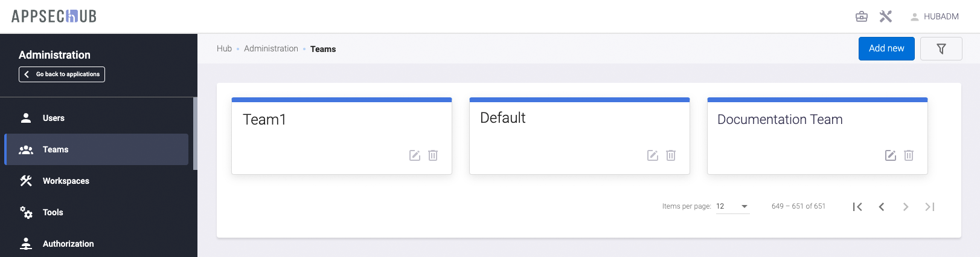Edit the Team1 card
Image resolution: width=980 pixels, height=257 pixels.
[x=415, y=155]
